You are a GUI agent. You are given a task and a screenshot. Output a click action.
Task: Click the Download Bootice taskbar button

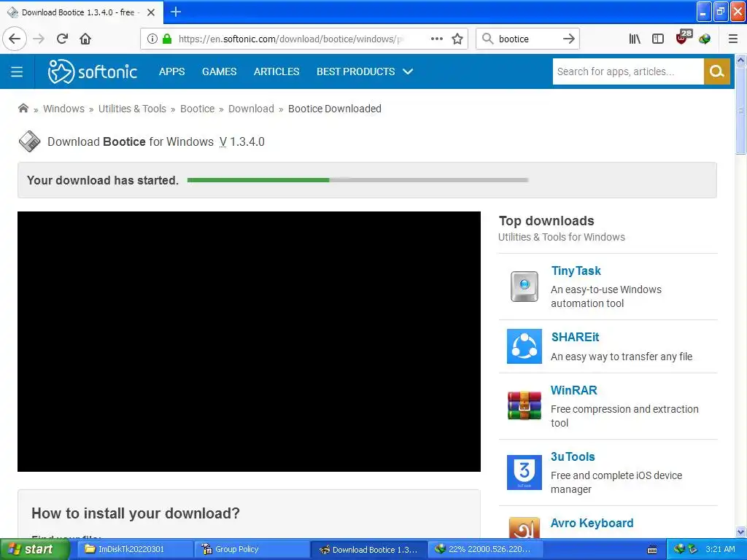(x=368, y=550)
